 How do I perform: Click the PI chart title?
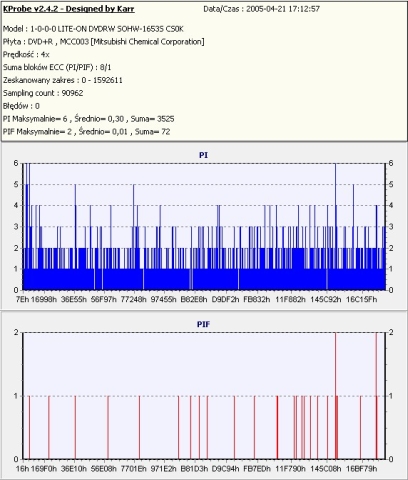203,155
